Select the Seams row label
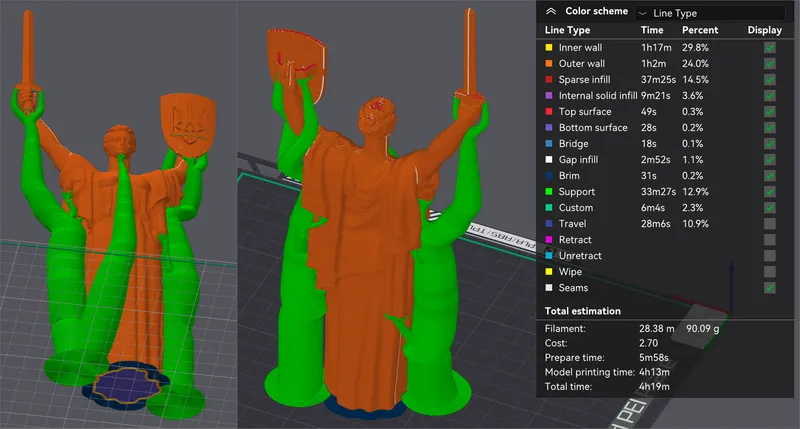800x429 pixels. 573,288
